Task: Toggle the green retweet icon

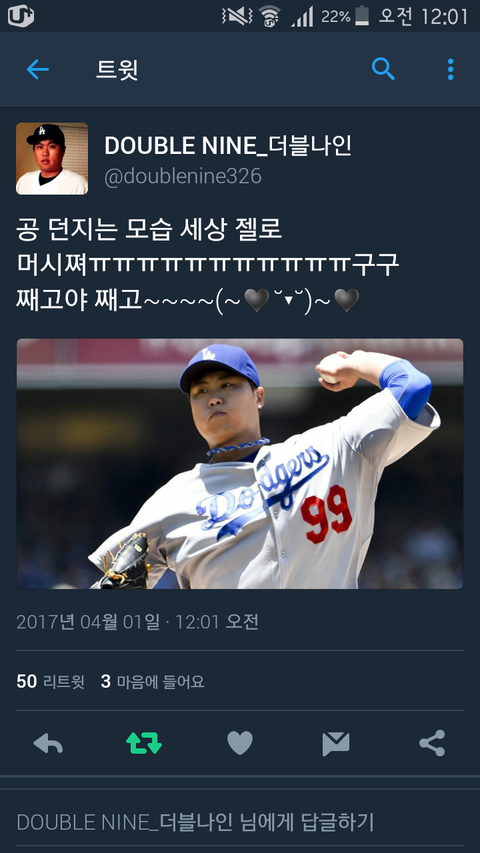Action: point(144,743)
